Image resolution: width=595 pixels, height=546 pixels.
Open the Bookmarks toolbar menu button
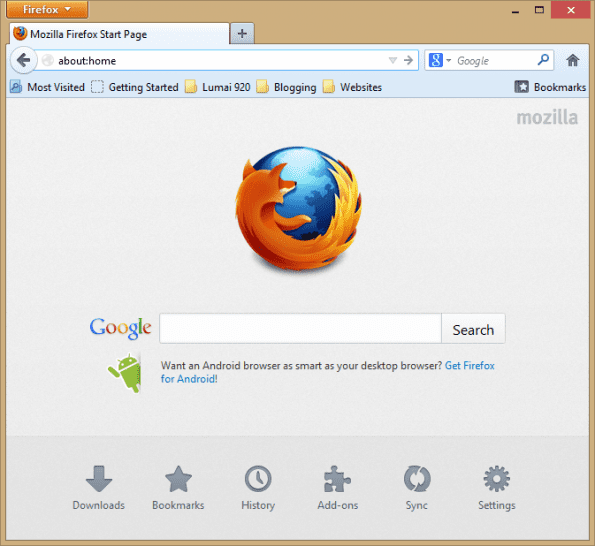550,87
